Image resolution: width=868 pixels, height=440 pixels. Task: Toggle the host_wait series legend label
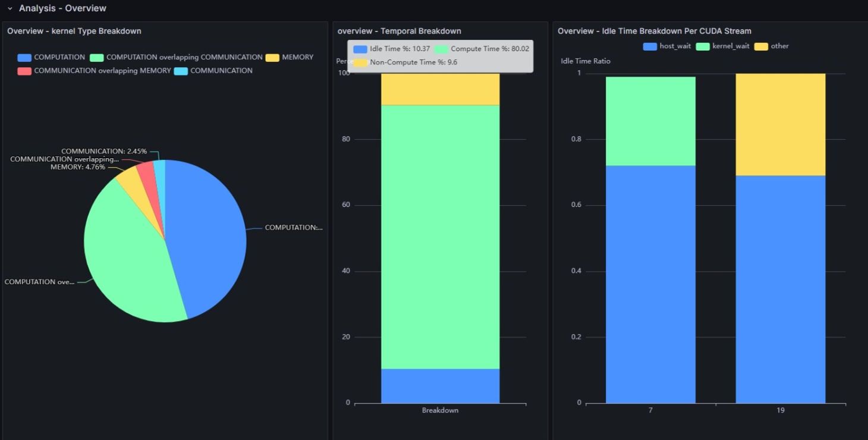(675, 46)
